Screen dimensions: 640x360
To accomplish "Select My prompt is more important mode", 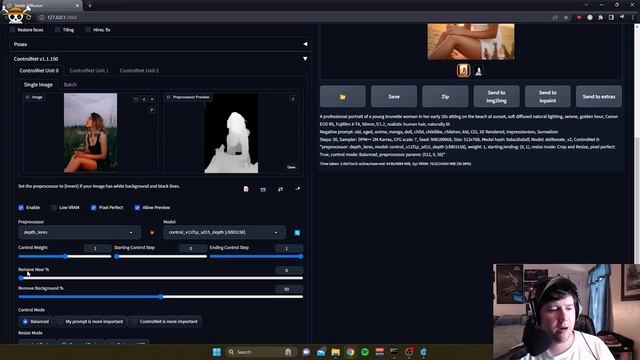I will [x=91, y=322].
